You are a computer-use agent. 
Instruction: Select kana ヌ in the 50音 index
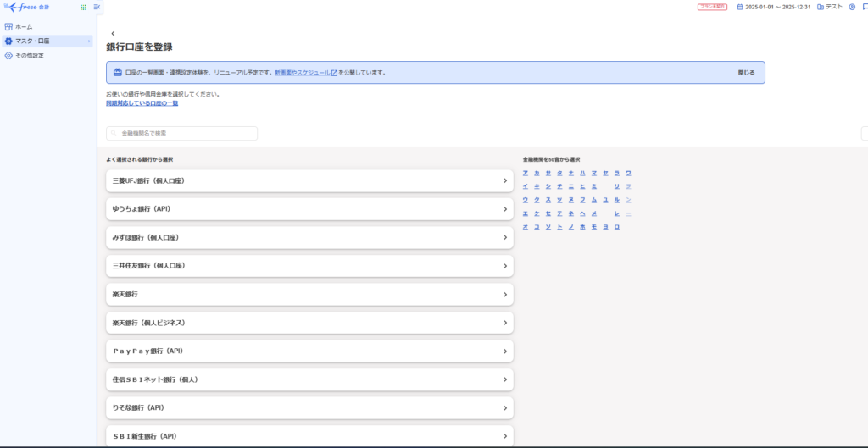pyautogui.click(x=570, y=200)
